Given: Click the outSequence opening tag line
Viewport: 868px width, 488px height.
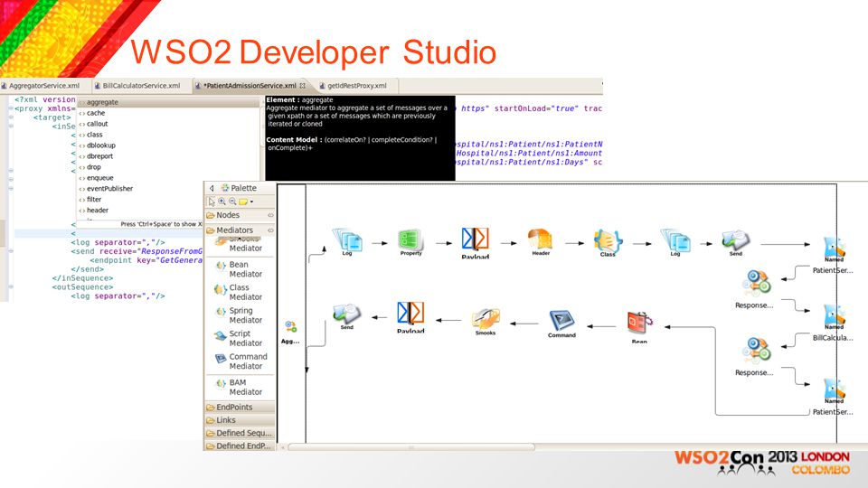Looking at the screenshot, I should [82, 287].
